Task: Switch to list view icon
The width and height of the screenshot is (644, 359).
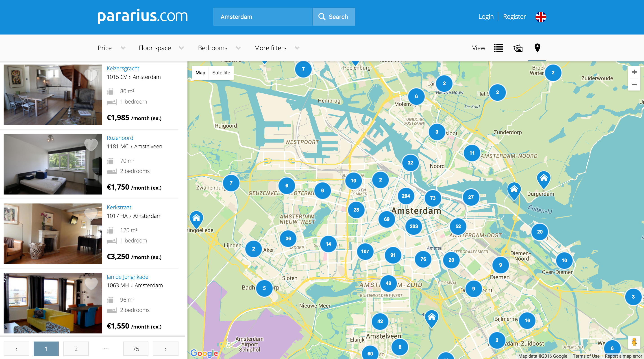Action: tap(498, 48)
